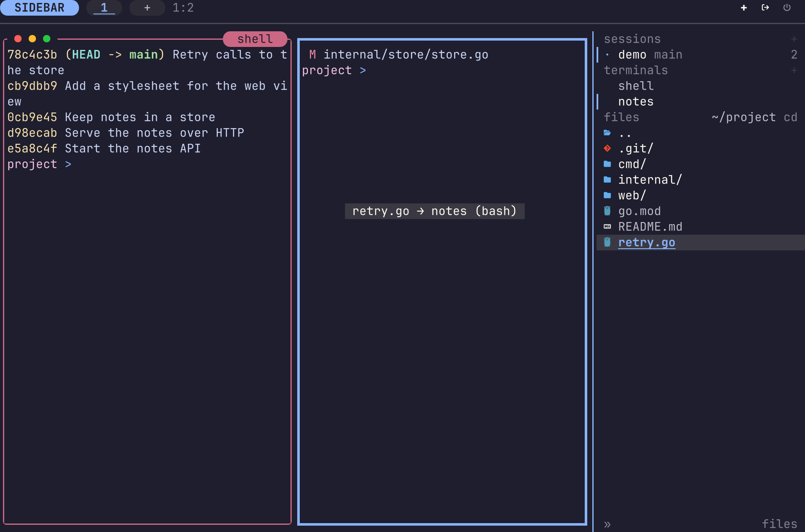This screenshot has width=805, height=532.
Task: Select the demo main session
Action: pyautogui.click(x=701, y=55)
